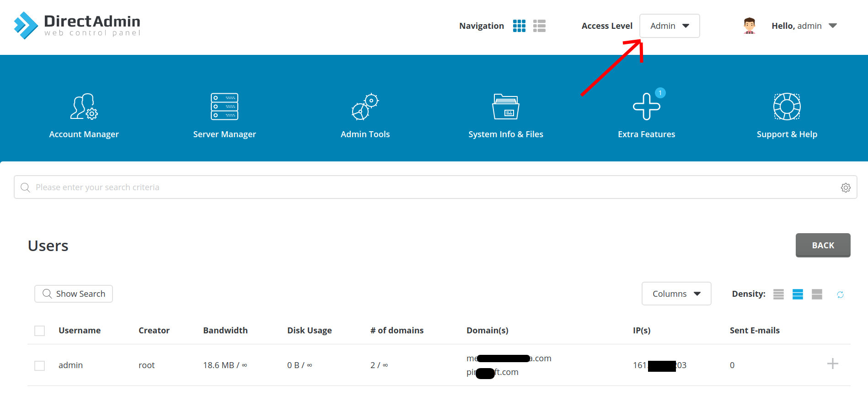Click the Show Search button
This screenshot has width=868, height=412.
(x=74, y=294)
